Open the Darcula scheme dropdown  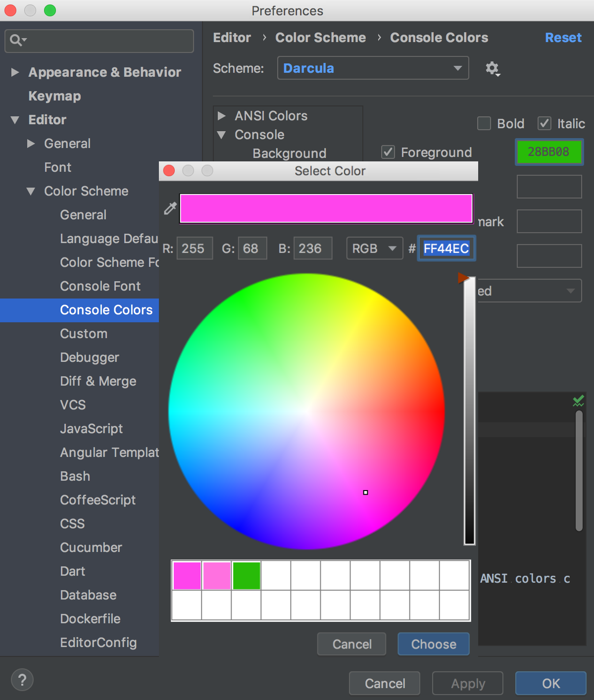tap(373, 68)
